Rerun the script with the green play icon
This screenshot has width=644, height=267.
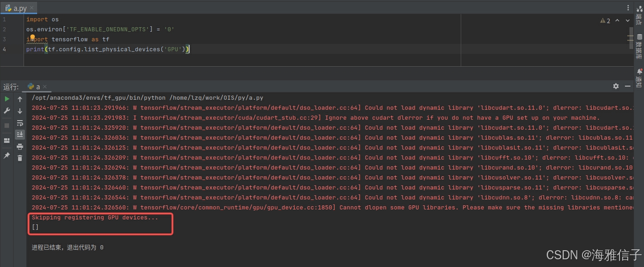click(7, 99)
